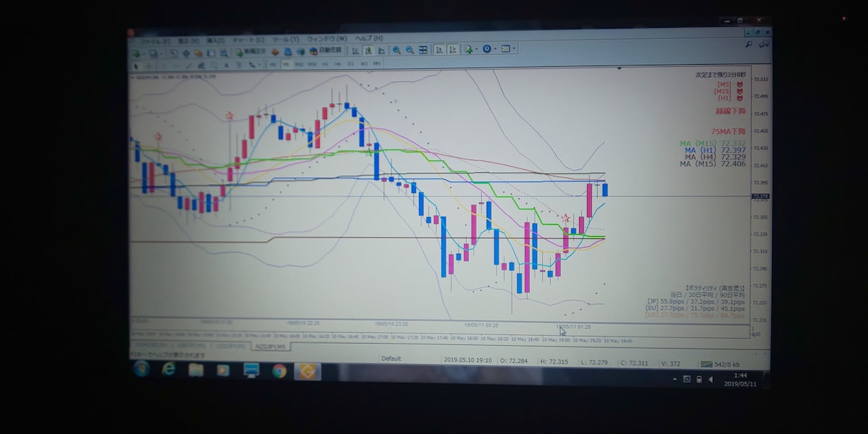Image resolution: width=868 pixels, height=434 pixels.
Task: Switch chart to bar chart style
Action: coord(355,51)
